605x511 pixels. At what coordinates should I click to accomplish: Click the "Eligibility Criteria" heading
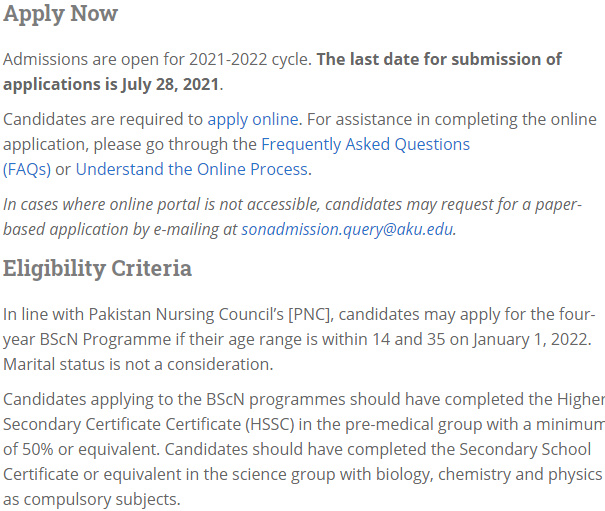click(97, 268)
